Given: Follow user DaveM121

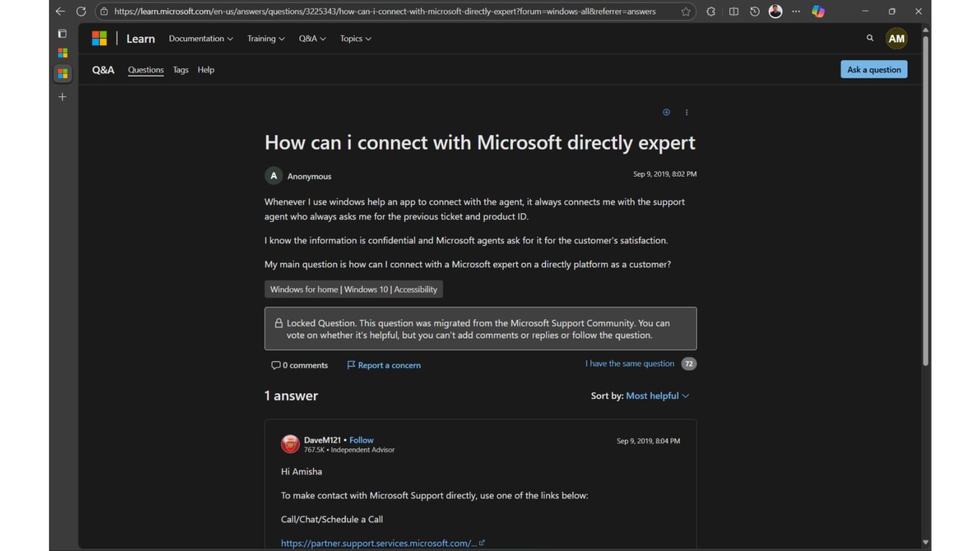Looking at the screenshot, I should (361, 440).
